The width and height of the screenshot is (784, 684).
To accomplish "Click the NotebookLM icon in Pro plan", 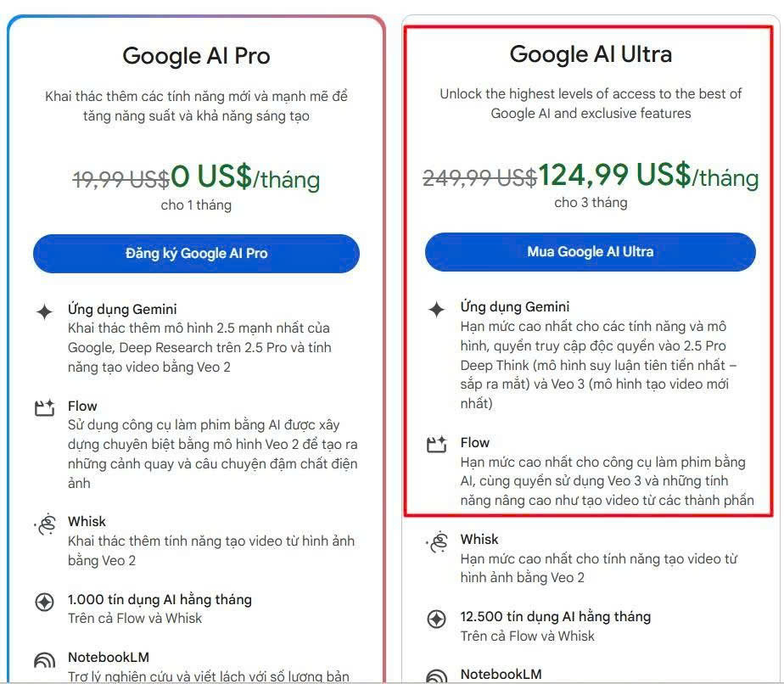I will [44, 660].
